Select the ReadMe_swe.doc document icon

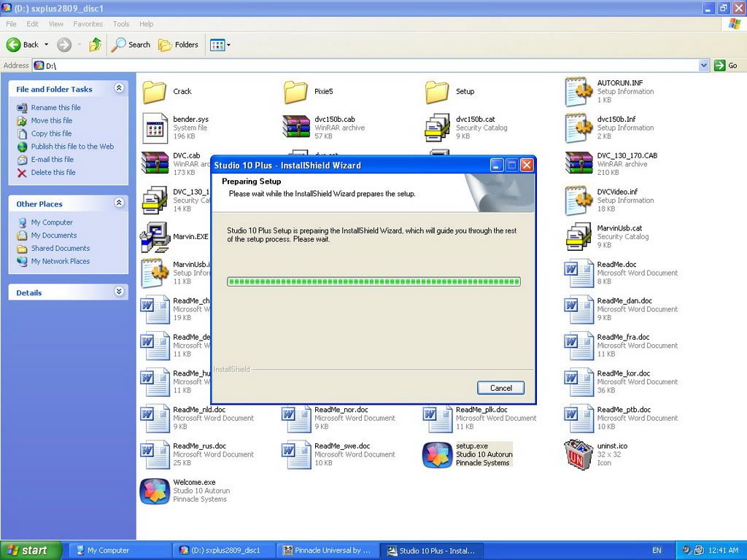(296, 454)
